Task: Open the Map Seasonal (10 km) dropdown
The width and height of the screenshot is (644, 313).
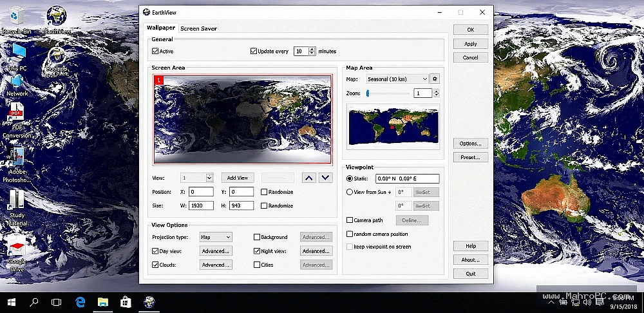Action: (x=397, y=79)
